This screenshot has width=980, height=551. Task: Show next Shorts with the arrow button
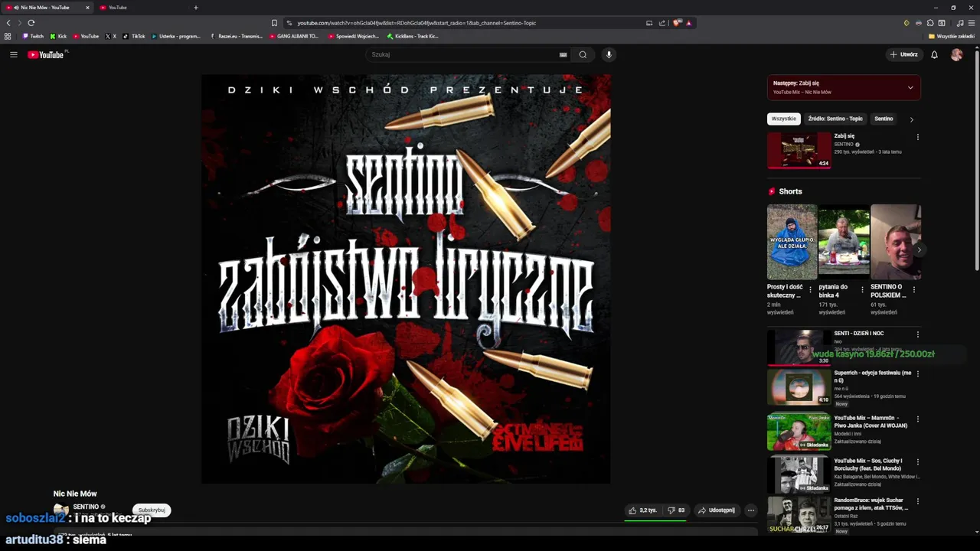click(919, 249)
